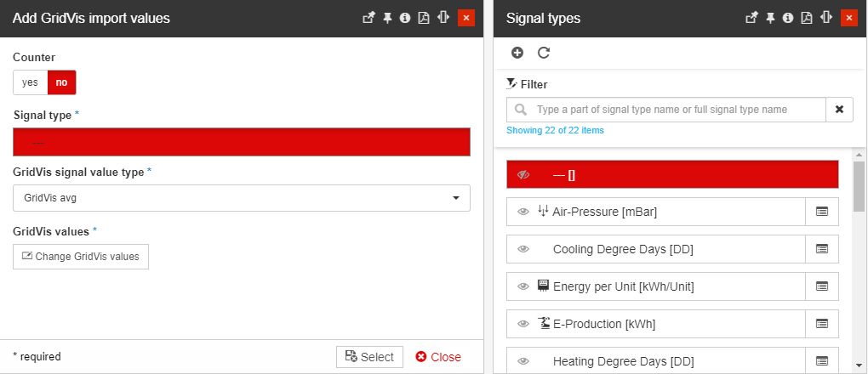Open the pop-out icon in Signal types header
Viewport: 868px width, 374px height.
[x=751, y=18]
